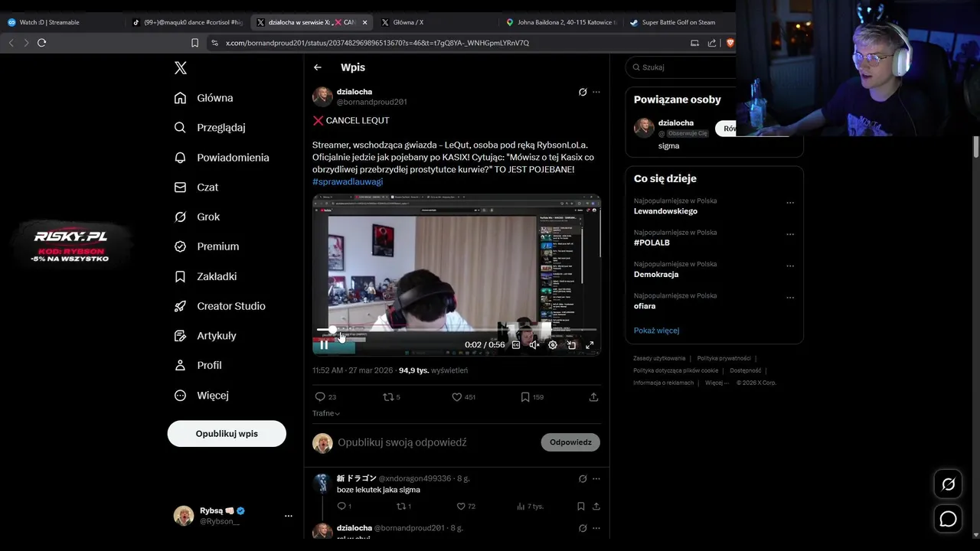This screenshot has height=551, width=980.
Task: Open Zakładki bookmarks
Action: 206,276
